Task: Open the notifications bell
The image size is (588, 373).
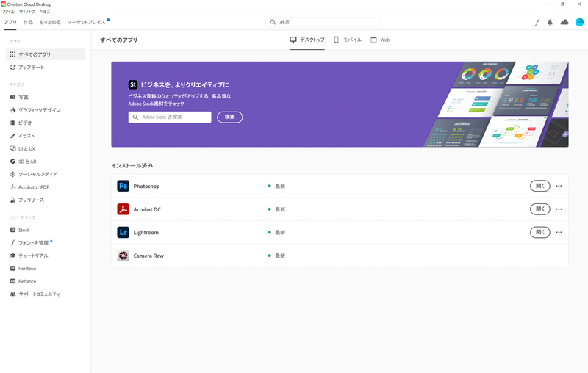Action: 550,23
